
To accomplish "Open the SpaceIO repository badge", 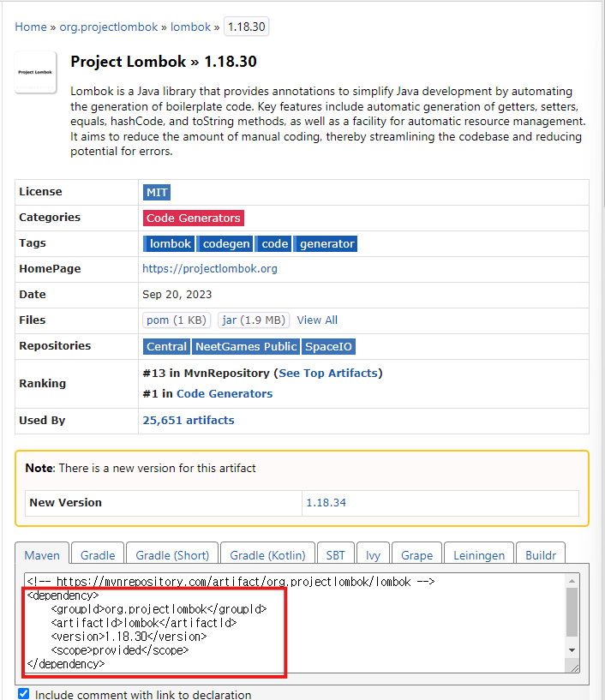I will click(328, 346).
